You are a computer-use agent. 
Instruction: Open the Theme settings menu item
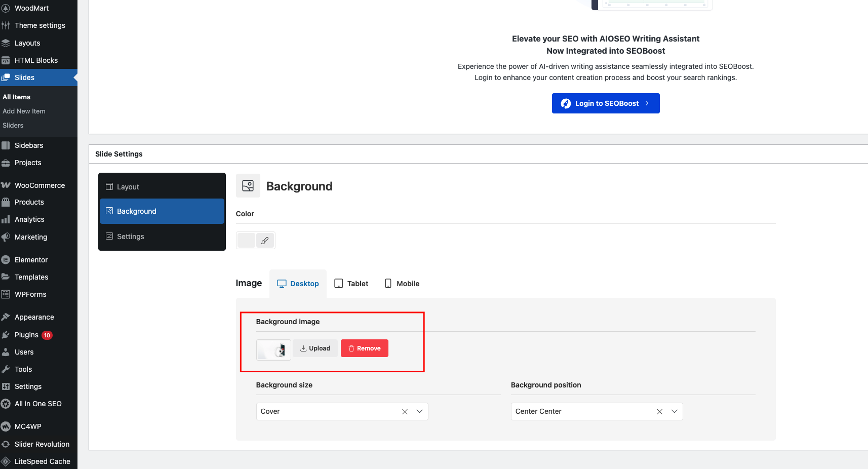point(38,25)
